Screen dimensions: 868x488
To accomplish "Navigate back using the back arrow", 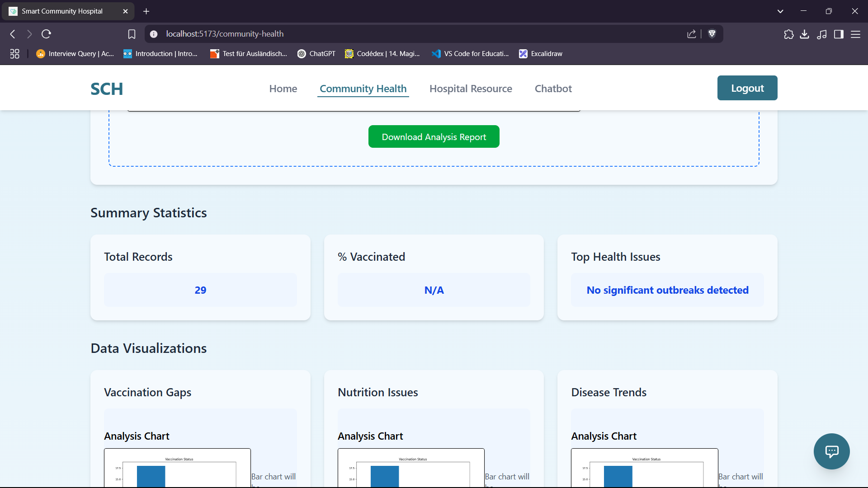I will (12, 34).
